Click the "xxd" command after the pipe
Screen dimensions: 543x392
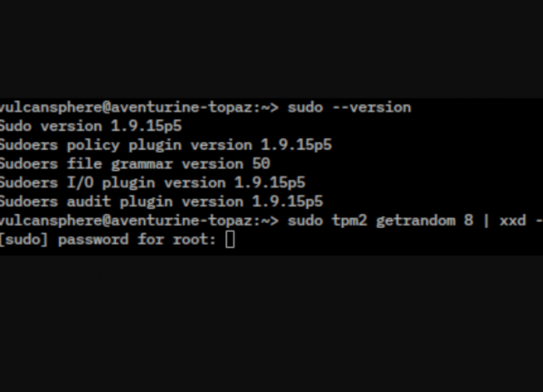pos(512,221)
